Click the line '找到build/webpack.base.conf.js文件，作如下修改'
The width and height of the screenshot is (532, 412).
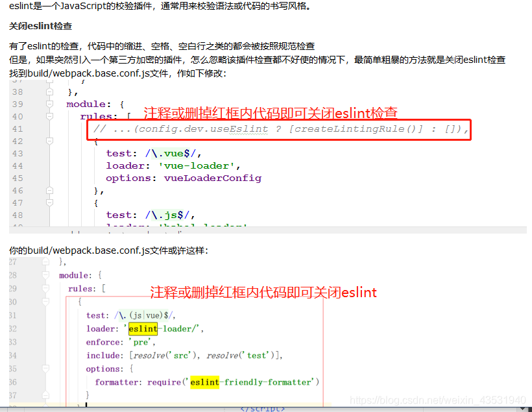click(117, 73)
